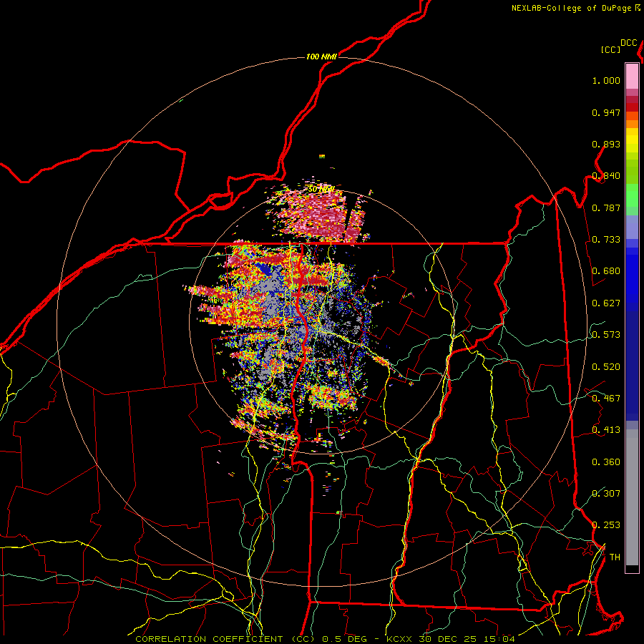Click the 0.627 scale value
Viewport: 644px width, 644px height.
click(x=606, y=303)
